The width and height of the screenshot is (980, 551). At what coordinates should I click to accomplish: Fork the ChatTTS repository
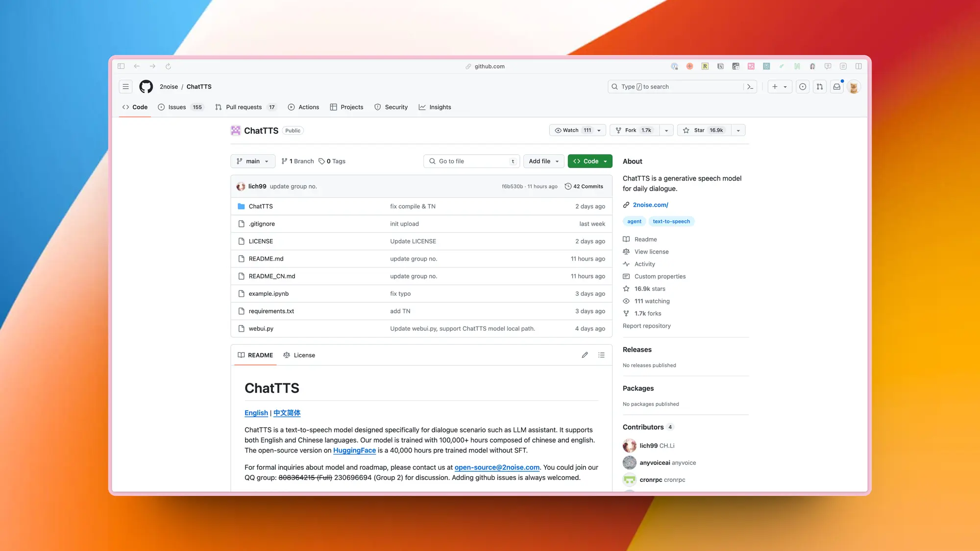pyautogui.click(x=635, y=130)
